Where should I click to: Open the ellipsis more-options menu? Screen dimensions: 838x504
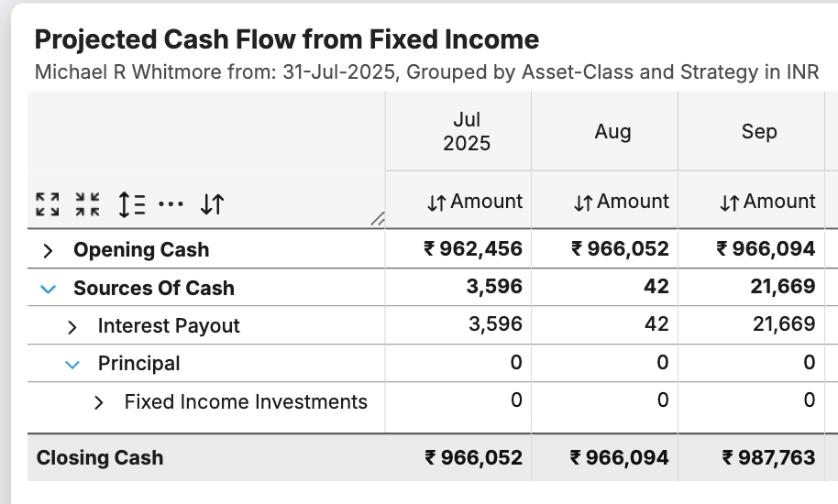click(171, 204)
